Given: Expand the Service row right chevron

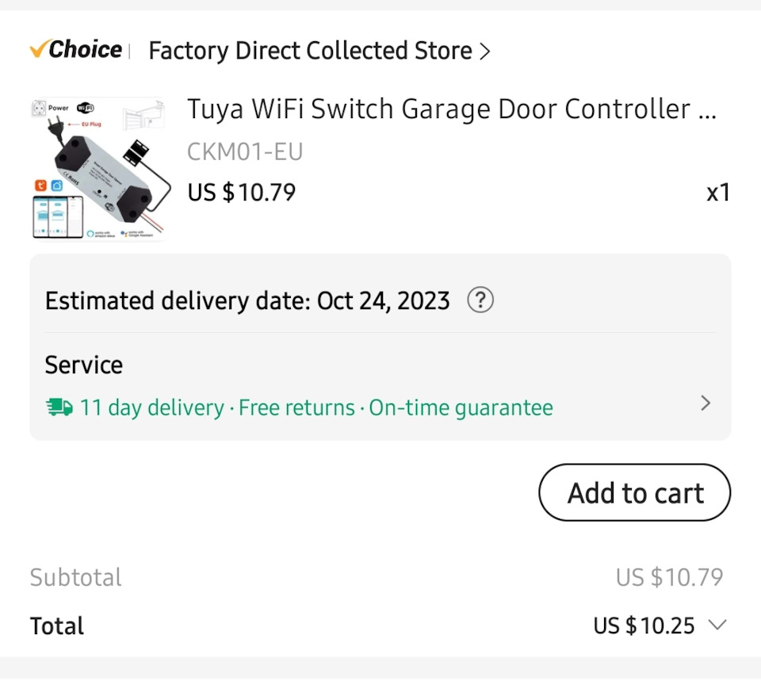Looking at the screenshot, I should [x=706, y=404].
